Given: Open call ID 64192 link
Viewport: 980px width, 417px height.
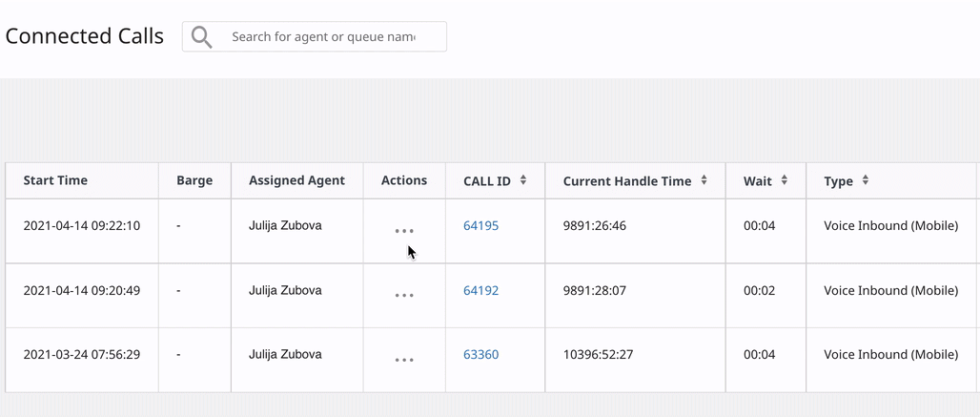Looking at the screenshot, I should (480, 290).
